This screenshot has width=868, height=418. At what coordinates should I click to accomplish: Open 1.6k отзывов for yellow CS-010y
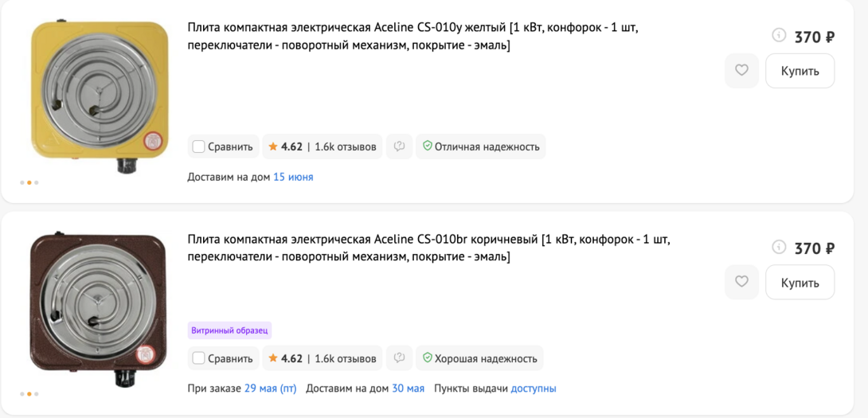pos(346,146)
